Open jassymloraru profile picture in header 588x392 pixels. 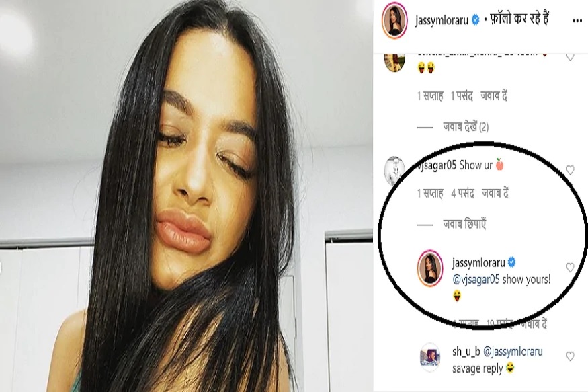394,22
